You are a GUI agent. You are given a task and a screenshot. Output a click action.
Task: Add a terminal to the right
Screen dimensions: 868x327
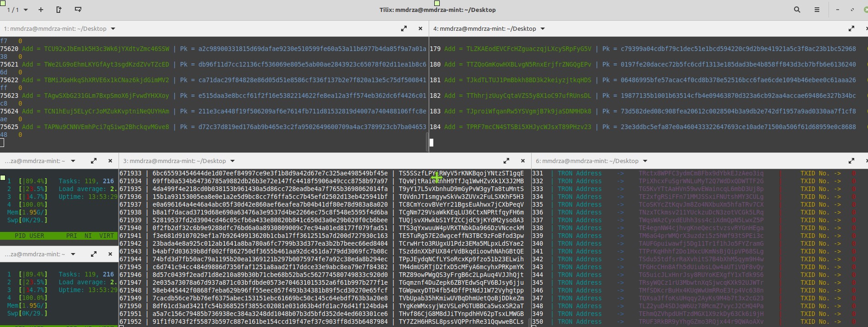[59, 10]
